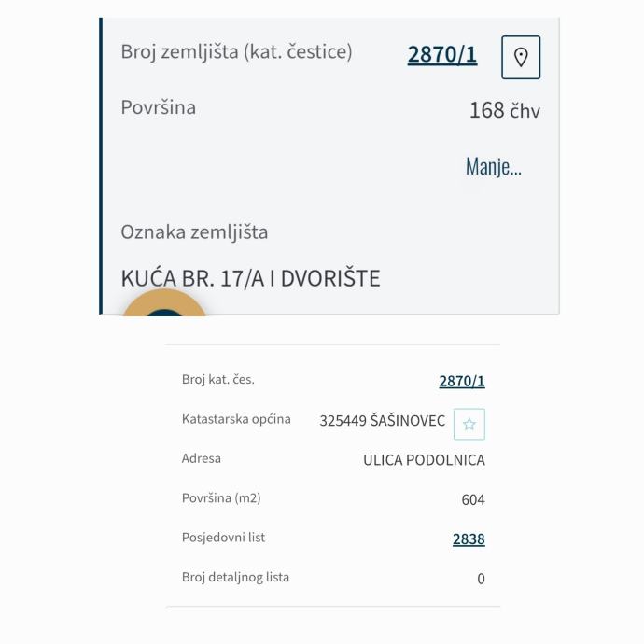
Task: Click the Površina (m2) label
Action: [x=223, y=498]
